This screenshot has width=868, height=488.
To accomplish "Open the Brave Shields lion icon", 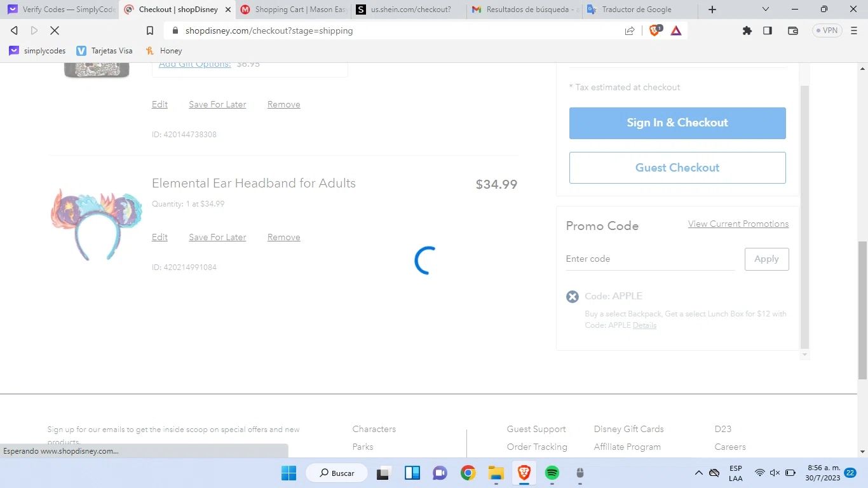I will click(x=654, y=30).
